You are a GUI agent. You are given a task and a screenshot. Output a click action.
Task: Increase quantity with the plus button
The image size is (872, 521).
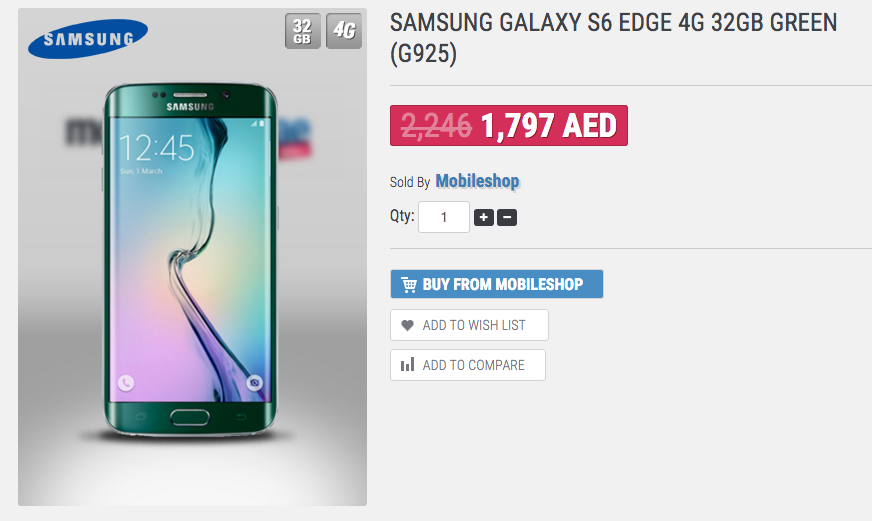pos(484,217)
